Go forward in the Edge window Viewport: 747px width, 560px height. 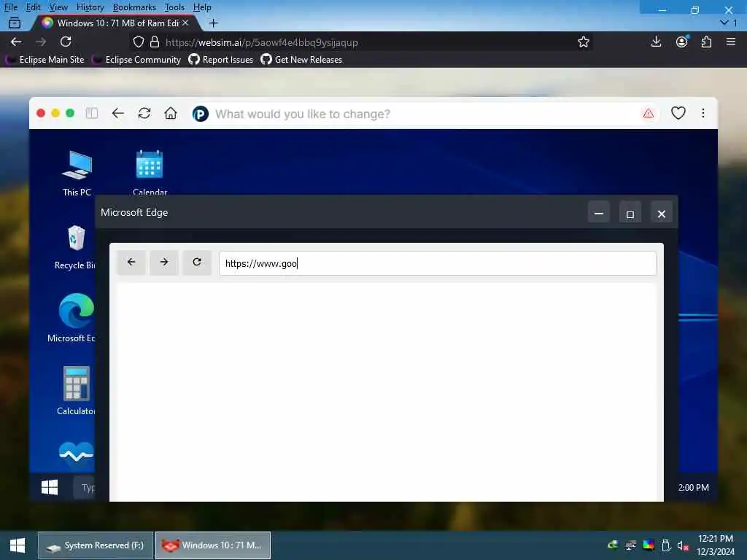[x=164, y=262]
